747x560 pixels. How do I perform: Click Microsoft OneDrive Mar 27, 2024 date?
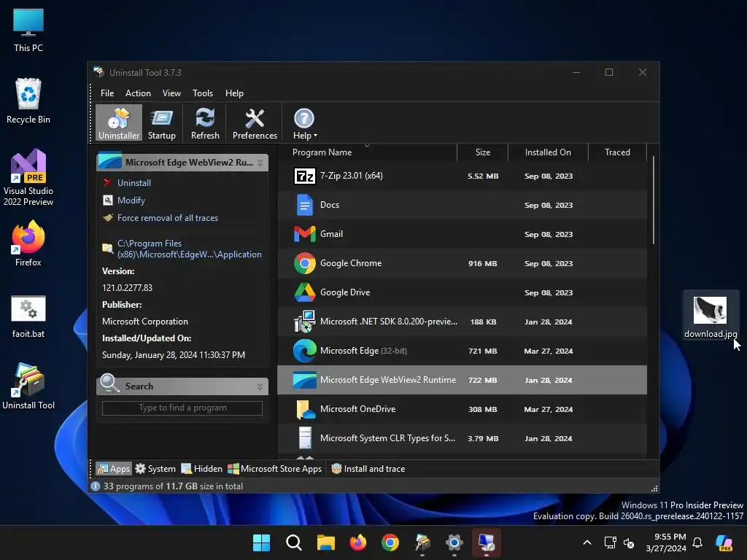pyautogui.click(x=549, y=410)
